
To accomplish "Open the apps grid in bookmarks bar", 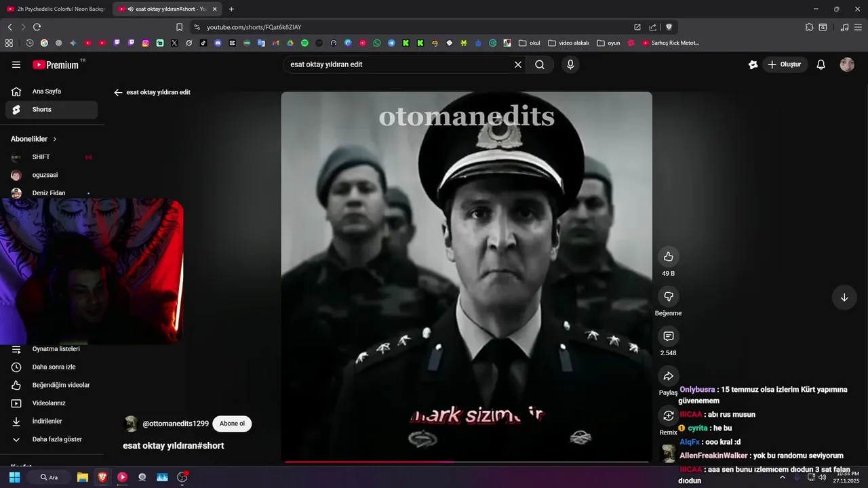I will pyautogui.click(x=9, y=43).
